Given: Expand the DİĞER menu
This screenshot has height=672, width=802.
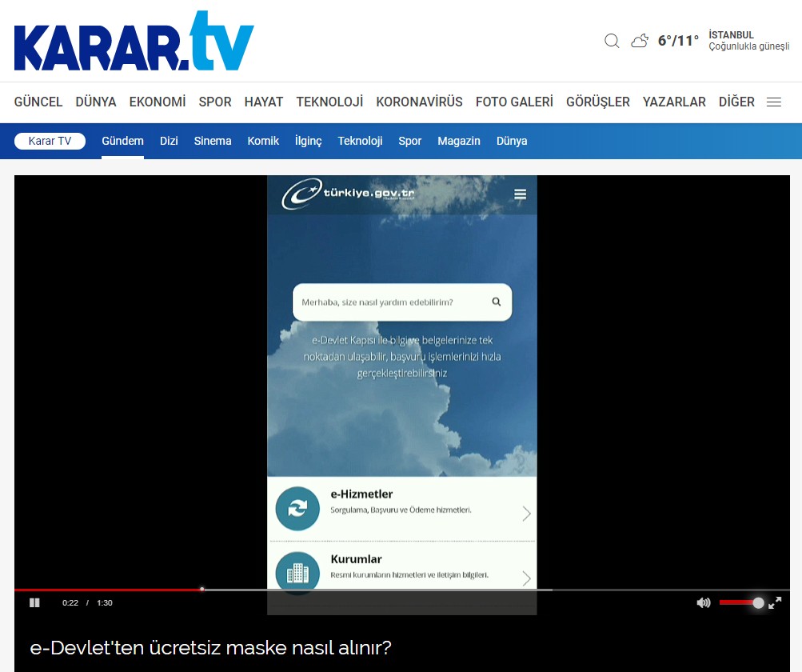Looking at the screenshot, I should [736, 102].
